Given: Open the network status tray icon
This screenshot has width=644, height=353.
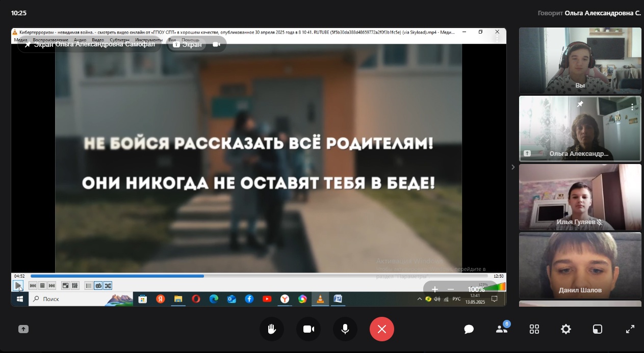Looking at the screenshot, I should 447,299.
